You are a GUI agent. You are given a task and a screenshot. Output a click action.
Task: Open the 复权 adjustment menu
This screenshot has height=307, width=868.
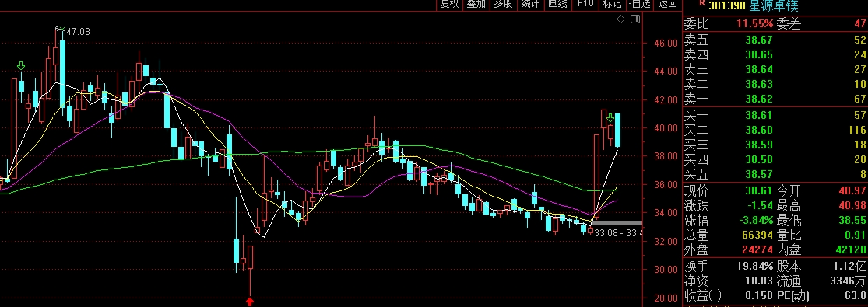(x=448, y=5)
